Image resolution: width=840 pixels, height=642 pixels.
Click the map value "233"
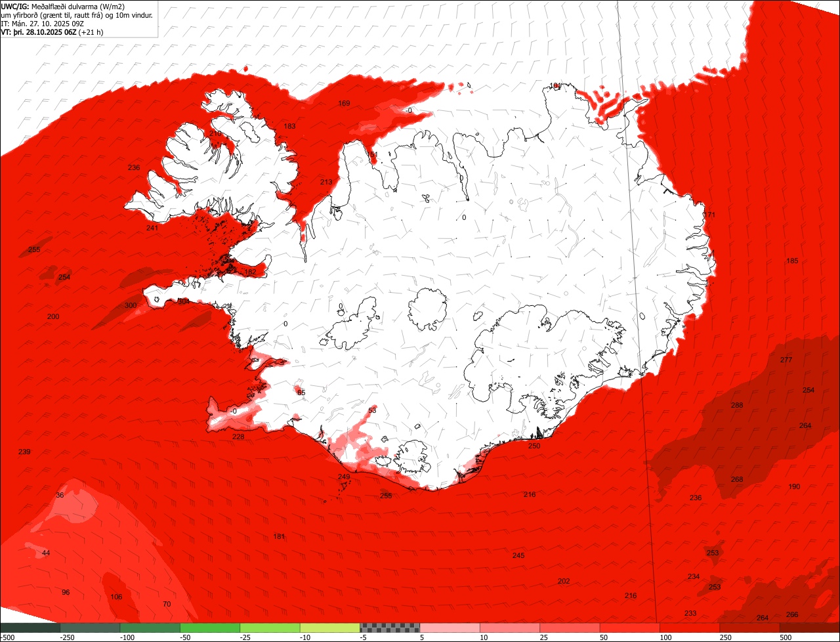coord(690,613)
